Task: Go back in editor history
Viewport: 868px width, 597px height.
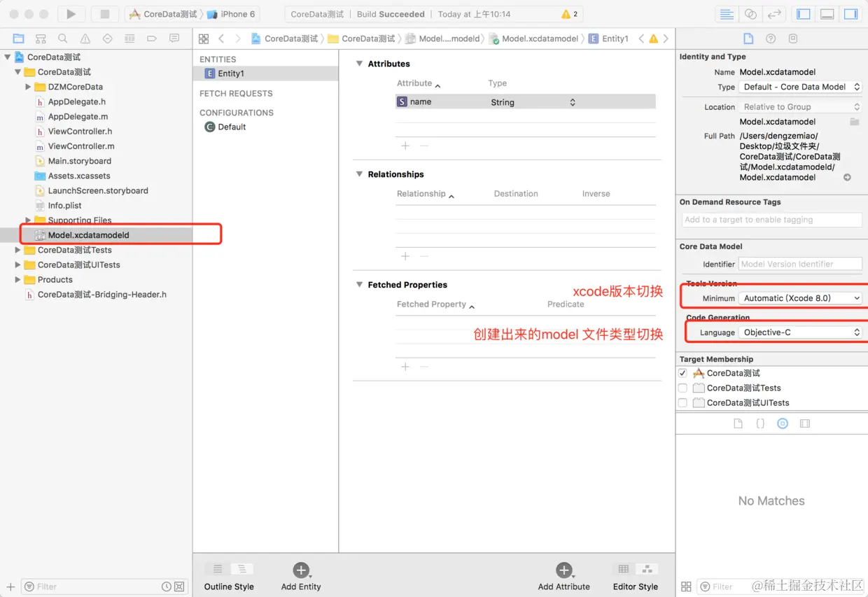Action: click(x=221, y=38)
